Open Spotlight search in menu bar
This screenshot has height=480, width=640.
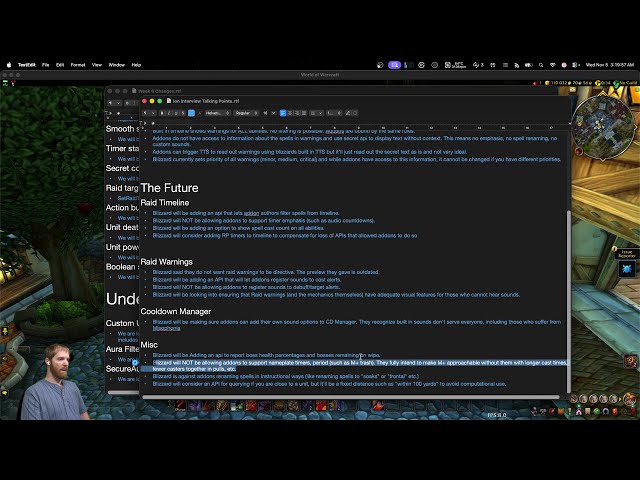(541, 65)
